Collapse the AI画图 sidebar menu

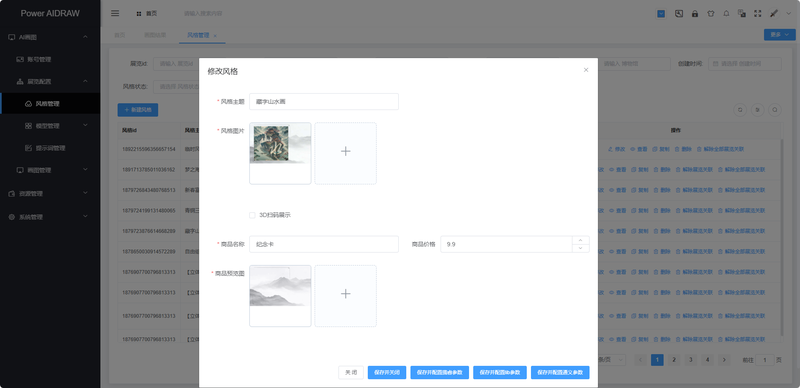(x=50, y=37)
